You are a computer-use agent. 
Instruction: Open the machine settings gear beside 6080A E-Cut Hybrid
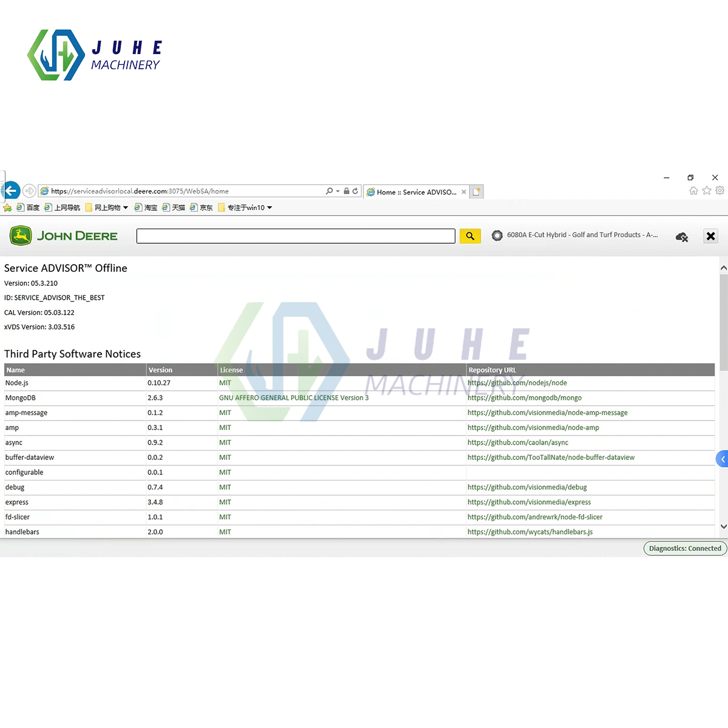click(497, 235)
